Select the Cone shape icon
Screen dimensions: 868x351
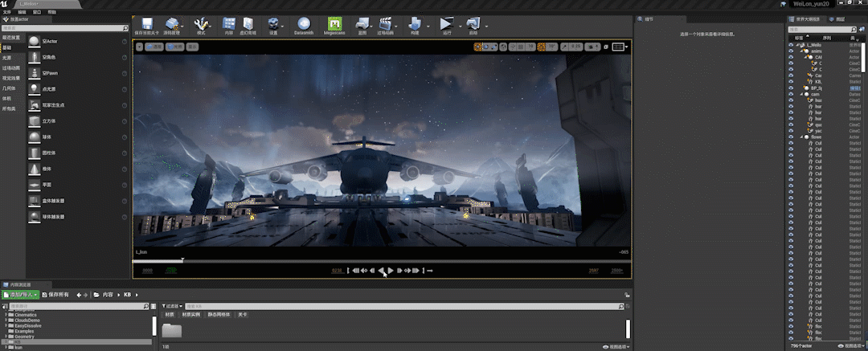coord(35,169)
